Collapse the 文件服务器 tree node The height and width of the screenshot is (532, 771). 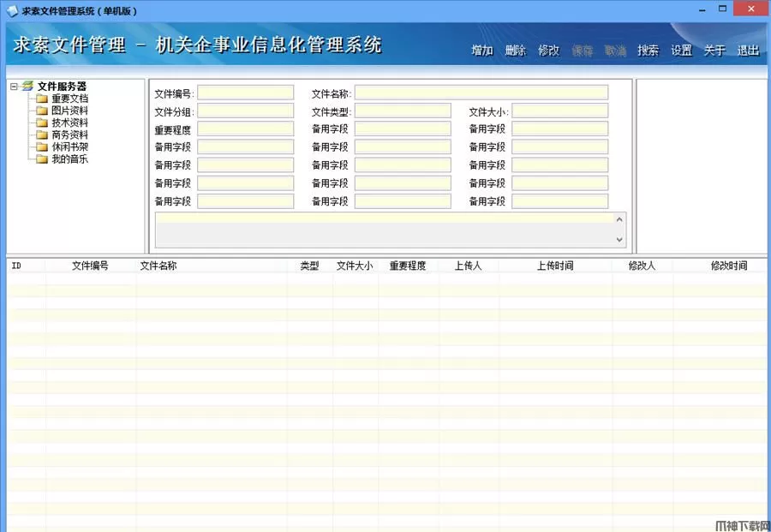tap(14, 87)
